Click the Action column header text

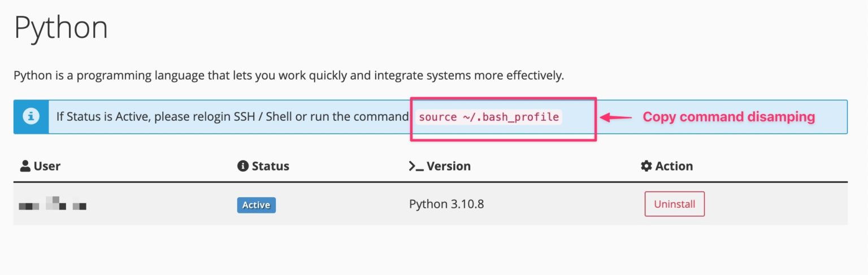[x=674, y=166]
